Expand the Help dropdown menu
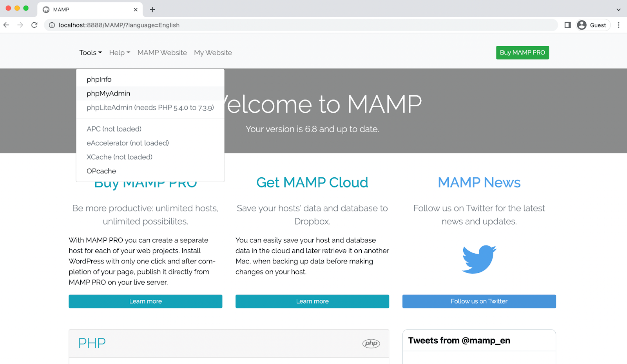Screen dimensions: 627x364 [x=120, y=52]
